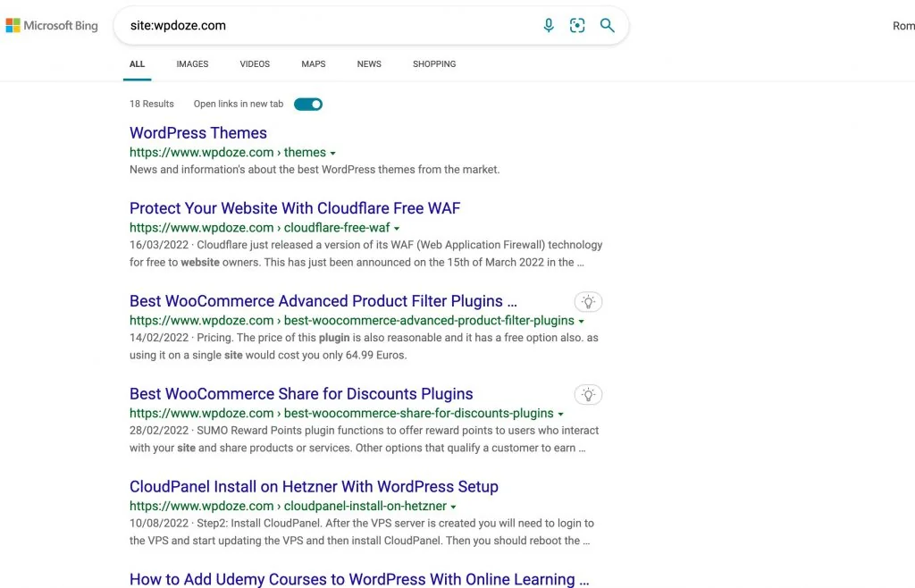Open visual search with the camera icon
Screen dimensions: 915x588
tap(577, 25)
